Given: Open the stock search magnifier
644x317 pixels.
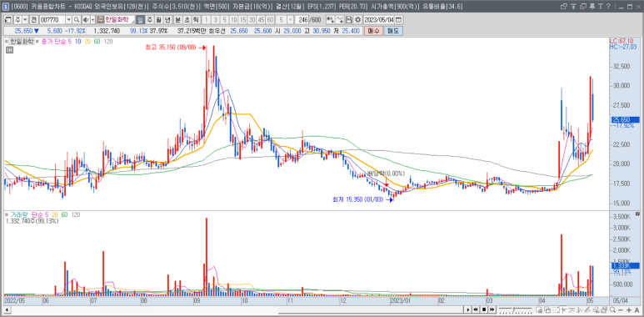Looking at the screenshot, I should click(x=77, y=20).
